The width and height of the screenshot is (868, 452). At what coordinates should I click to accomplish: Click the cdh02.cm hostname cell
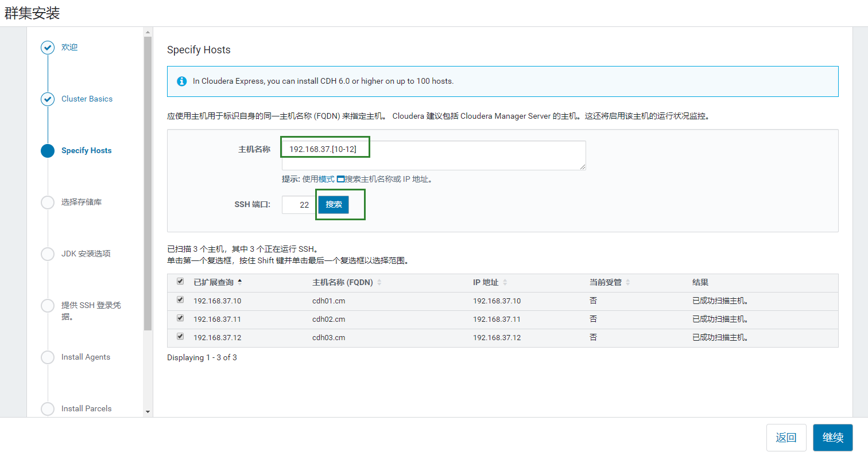[328, 319]
